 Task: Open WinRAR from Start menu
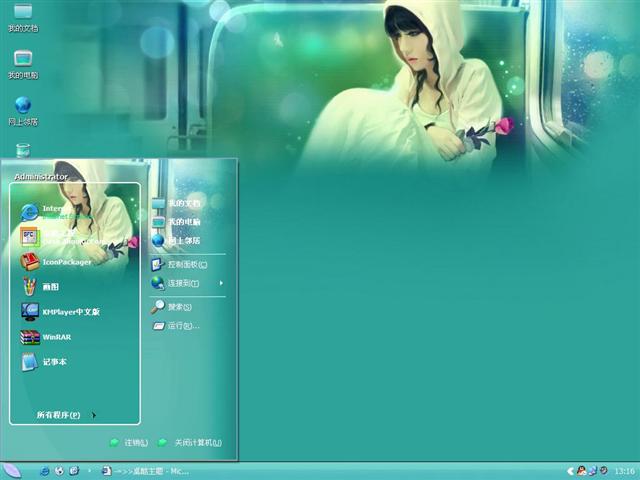(46, 337)
